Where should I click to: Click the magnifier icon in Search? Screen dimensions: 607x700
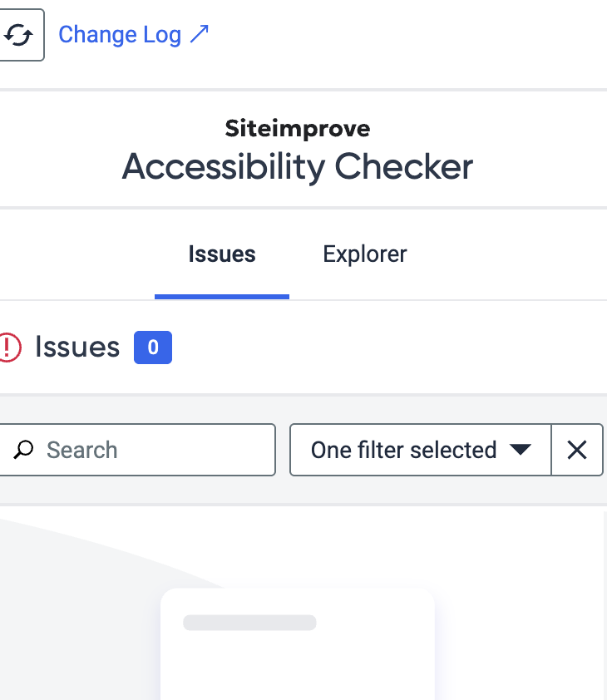(x=23, y=450)
